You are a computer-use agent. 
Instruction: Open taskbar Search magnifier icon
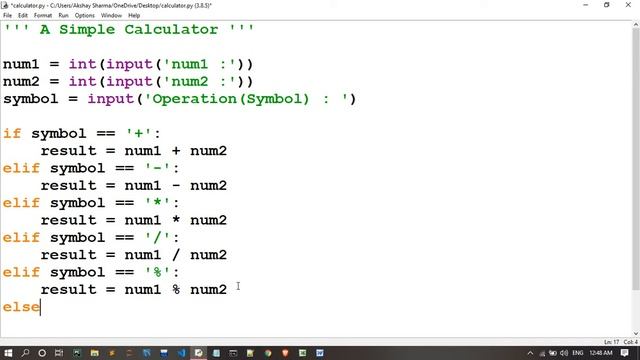[25, 353]
